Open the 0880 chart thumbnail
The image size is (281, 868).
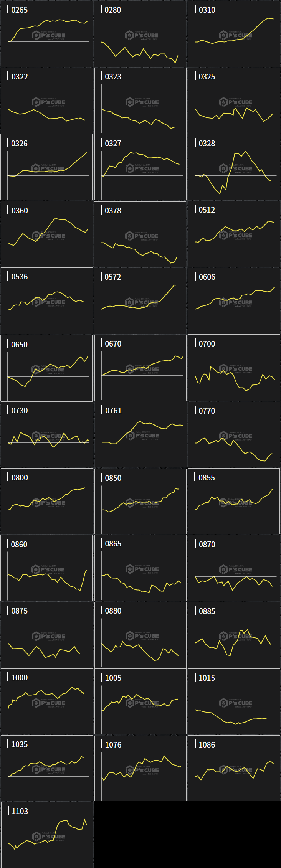[x=140, y=635]
